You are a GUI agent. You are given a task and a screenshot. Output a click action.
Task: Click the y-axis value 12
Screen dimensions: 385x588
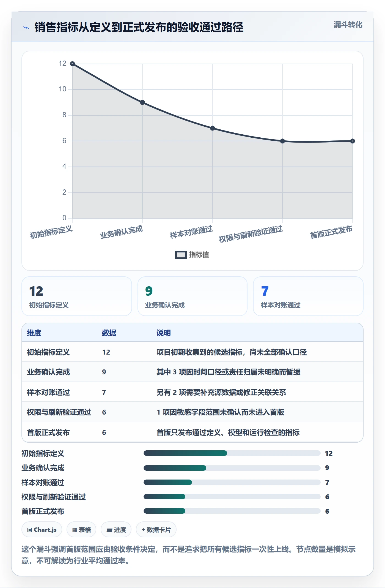tap(62, 64)
